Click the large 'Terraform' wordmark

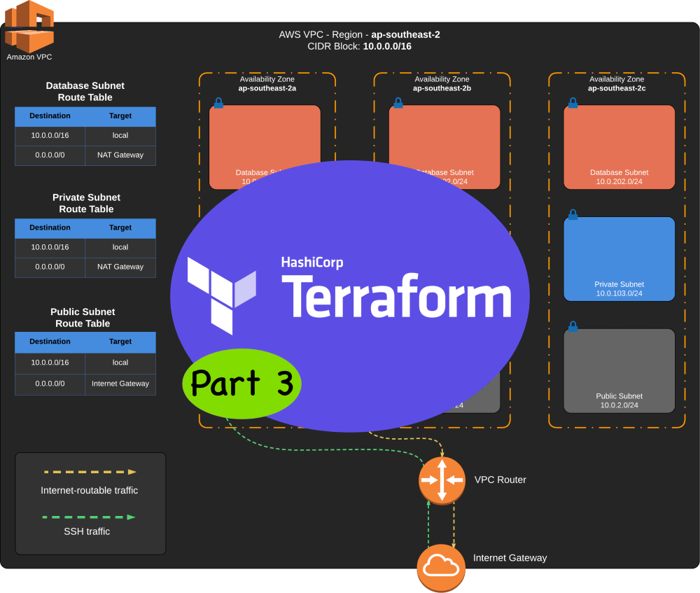click(396, 296)
